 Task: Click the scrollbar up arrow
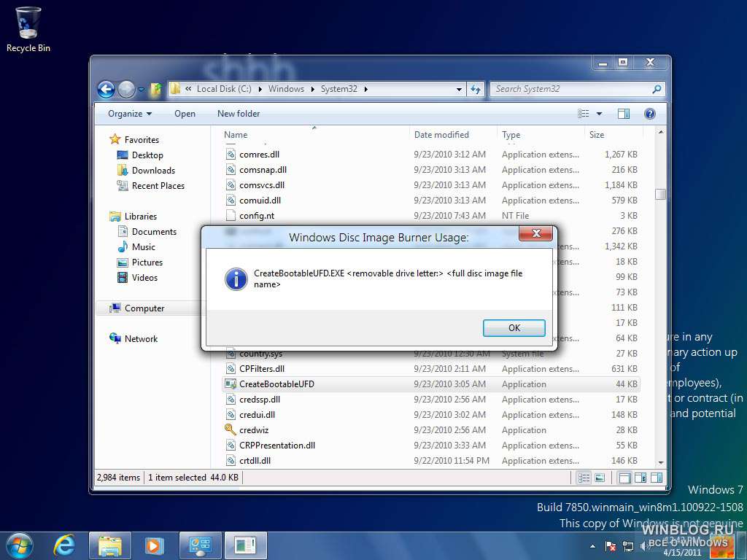660,132
